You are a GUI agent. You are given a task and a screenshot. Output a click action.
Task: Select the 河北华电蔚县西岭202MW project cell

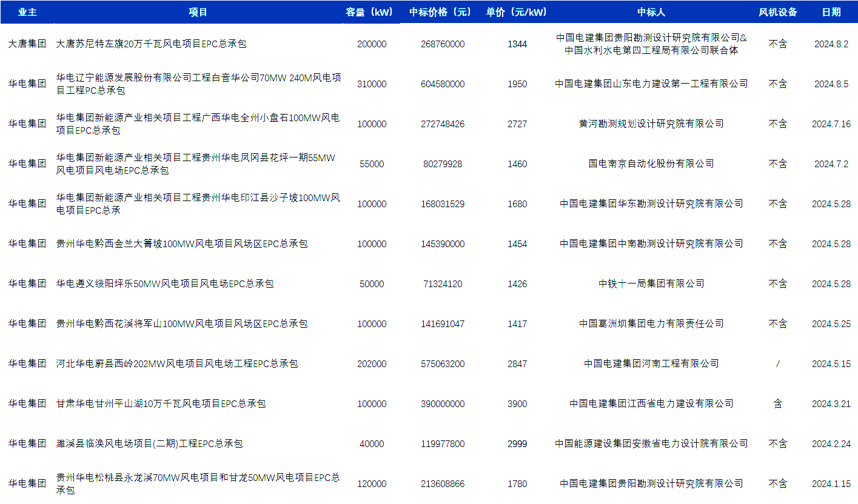[177, 363]
